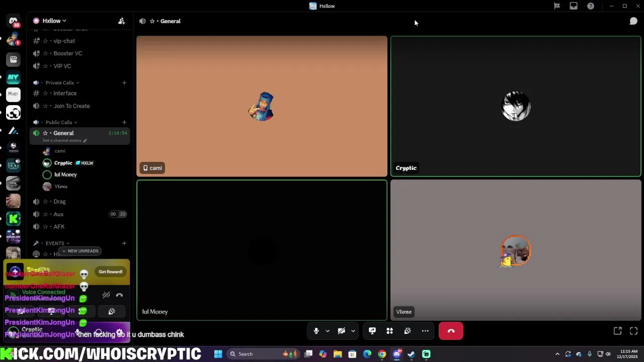644x362 pixels.
Task: Open the Windows Start menu
Action: pyautogui.click(x=218, y=354)
